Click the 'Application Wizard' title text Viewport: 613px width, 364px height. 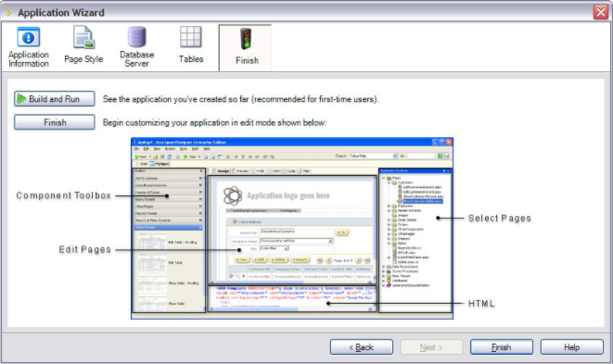[x=61, y=12]
